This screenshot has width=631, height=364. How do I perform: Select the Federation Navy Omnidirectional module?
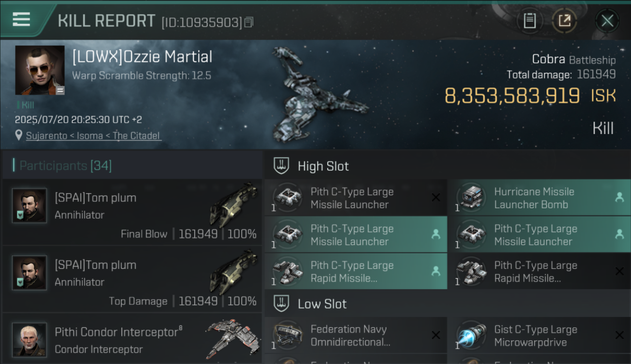356,335
